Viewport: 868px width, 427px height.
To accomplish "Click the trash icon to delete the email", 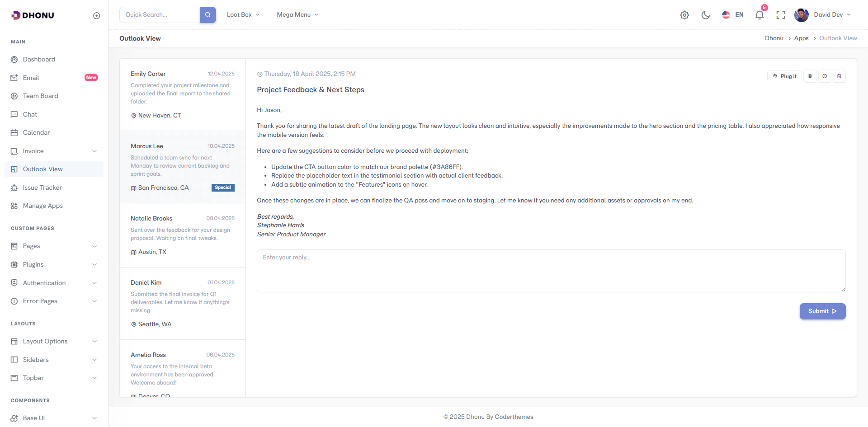I will coord(839,76).
